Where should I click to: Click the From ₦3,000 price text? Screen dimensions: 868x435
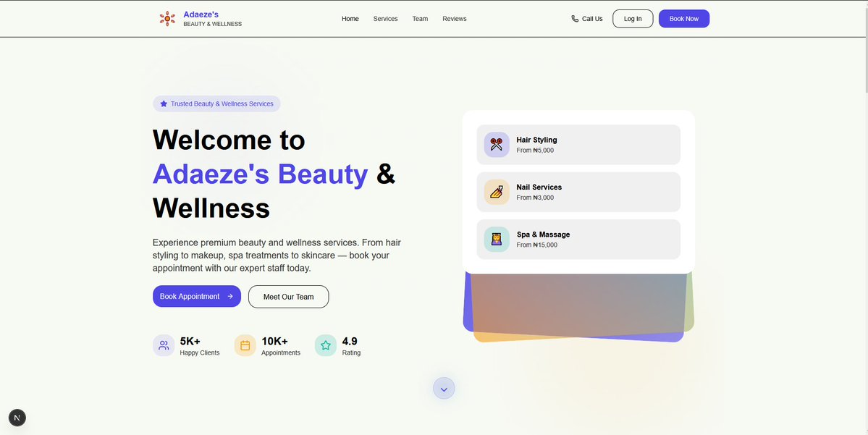pos(535,198)
